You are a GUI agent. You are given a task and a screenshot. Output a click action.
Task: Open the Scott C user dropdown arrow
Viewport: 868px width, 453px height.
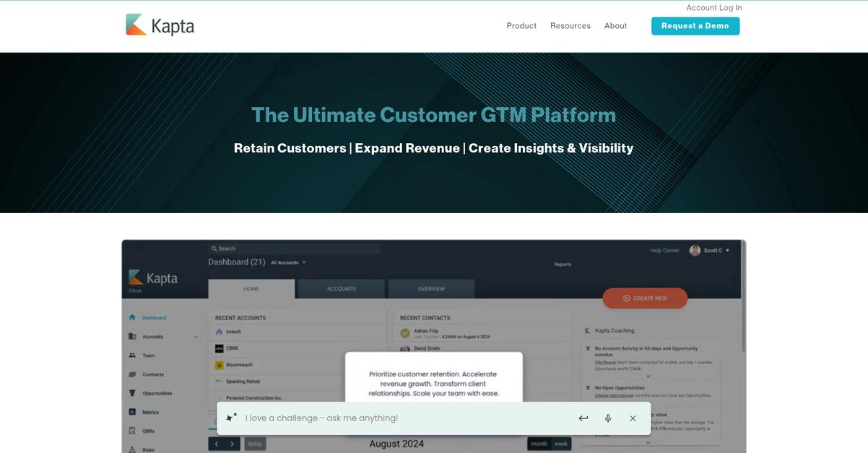727,251
